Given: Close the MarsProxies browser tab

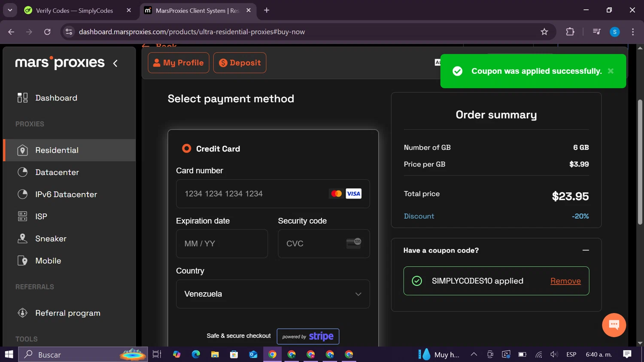Looking at the screenshot, I should click(x=249, y=10).
